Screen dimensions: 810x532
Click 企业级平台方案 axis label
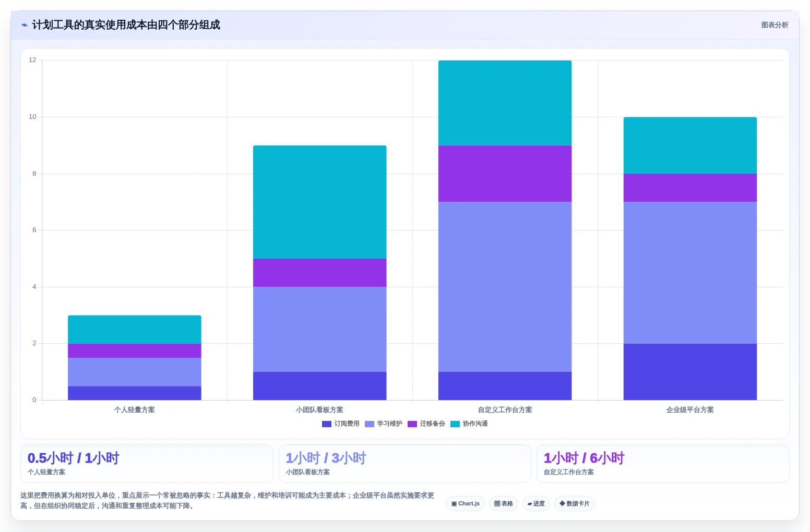pyautogui.click(x=690, y=410)
